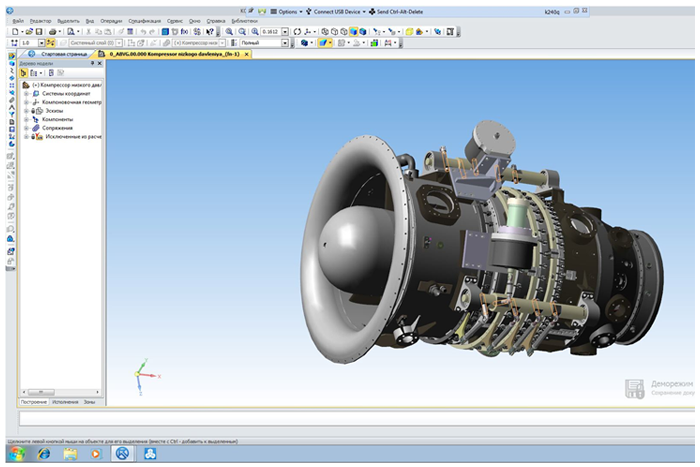The image size is (700, 467).
Task: Click the top icon in the left vertical toolbar
Action: [12, 56]
